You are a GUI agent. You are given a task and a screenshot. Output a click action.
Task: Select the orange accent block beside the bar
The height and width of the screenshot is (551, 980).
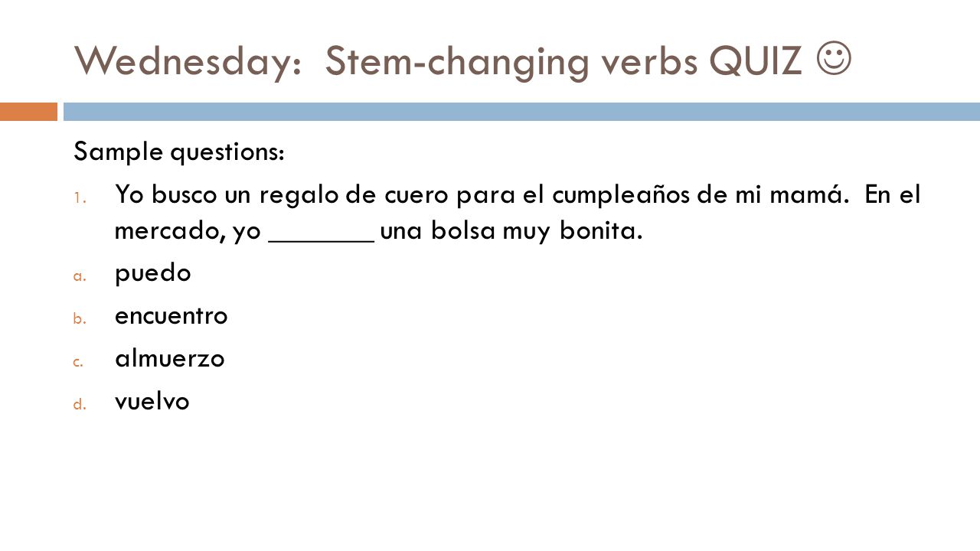28,112
